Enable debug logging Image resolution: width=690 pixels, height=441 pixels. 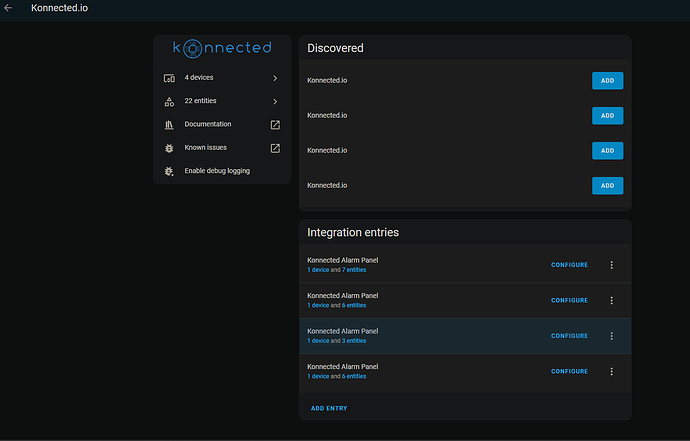[222, 171]
